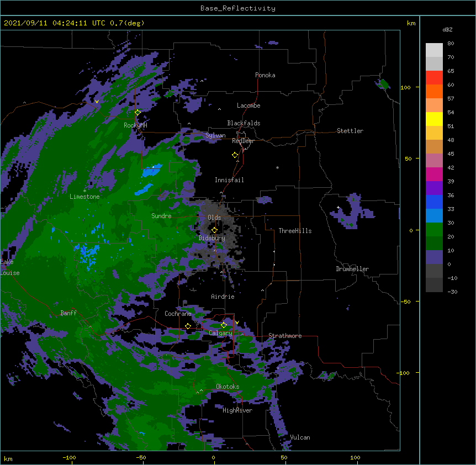The height and width of the screenshot is (465, 476).
Task: Click the white asterisk above the Limestone label
Action: pos(84,191)
